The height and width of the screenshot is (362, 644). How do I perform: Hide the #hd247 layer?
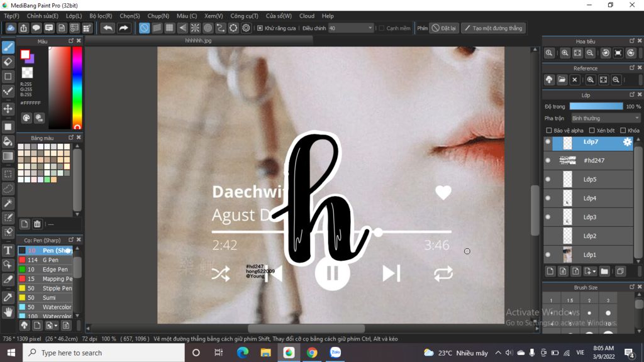click(x=548, y=160)
